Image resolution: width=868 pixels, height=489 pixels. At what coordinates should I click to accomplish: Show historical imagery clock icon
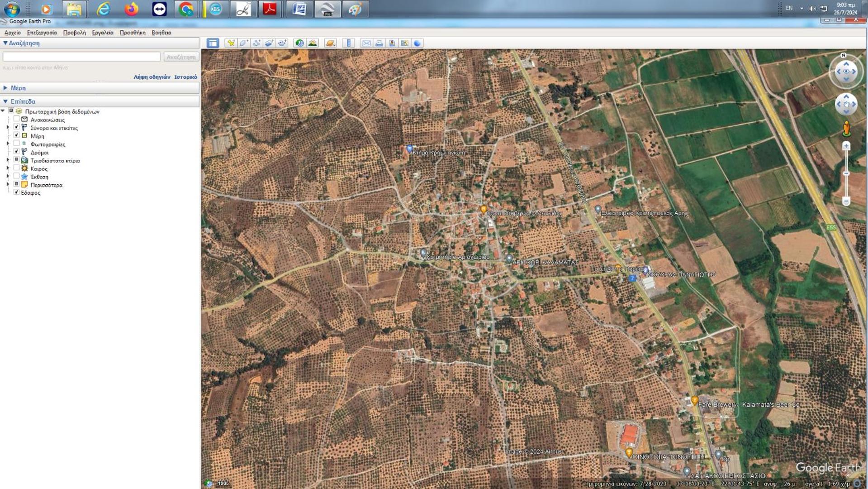click(299, 43)
